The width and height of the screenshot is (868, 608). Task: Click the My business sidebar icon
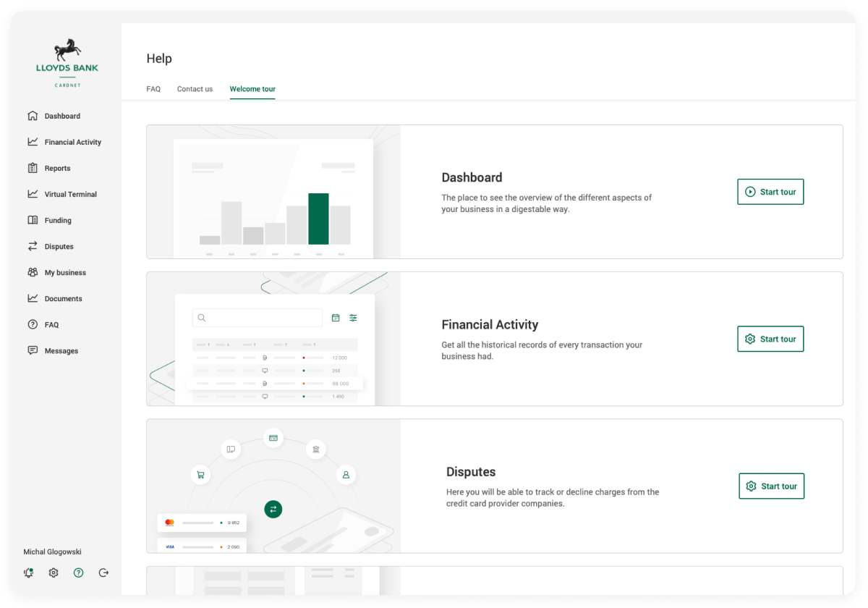(33, 272)
